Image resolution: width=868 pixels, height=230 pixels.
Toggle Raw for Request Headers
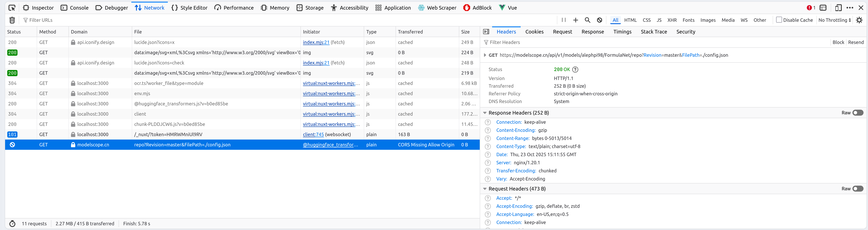(858, 189)
